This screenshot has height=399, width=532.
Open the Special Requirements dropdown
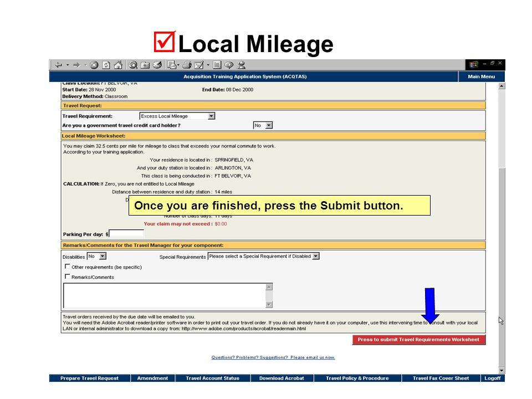click(264, 256)
